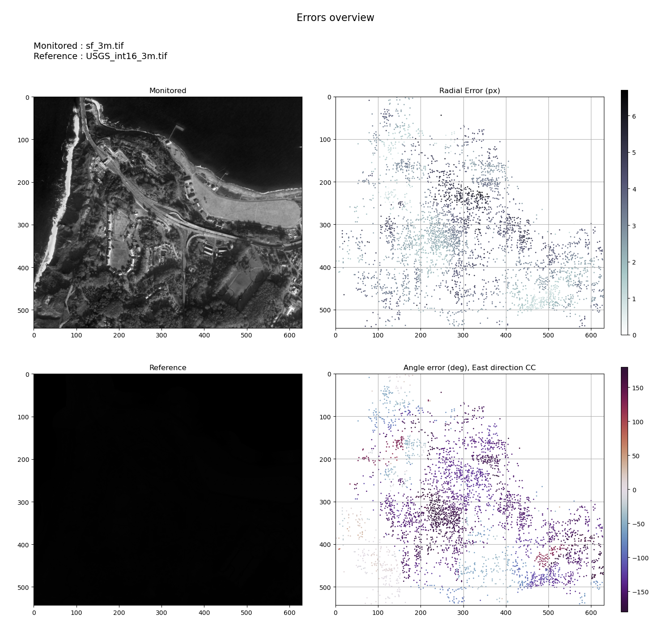
Task: Click the 150 tick label on angle colorbar
Action: point(638,388)
